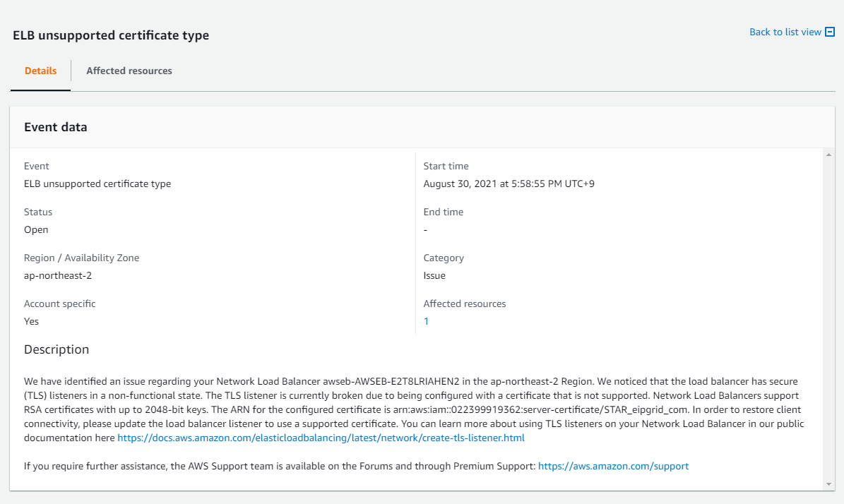The image size is (844, 504).
Task: Switch to the Affected resources tab
Action: 129,71
